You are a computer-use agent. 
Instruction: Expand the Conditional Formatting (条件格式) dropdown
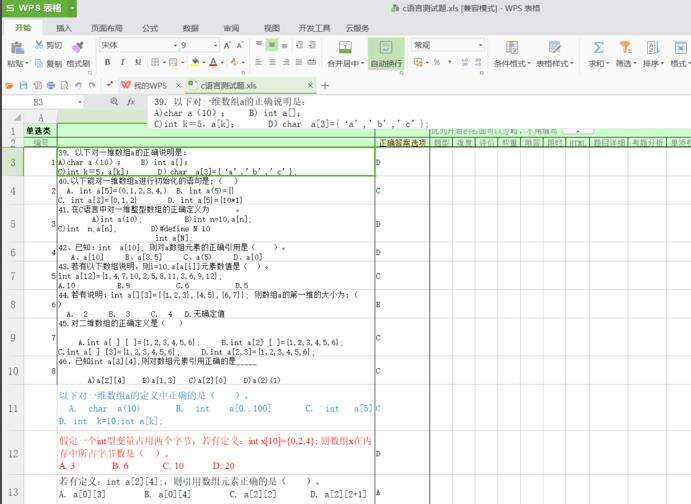click(529, 63)
